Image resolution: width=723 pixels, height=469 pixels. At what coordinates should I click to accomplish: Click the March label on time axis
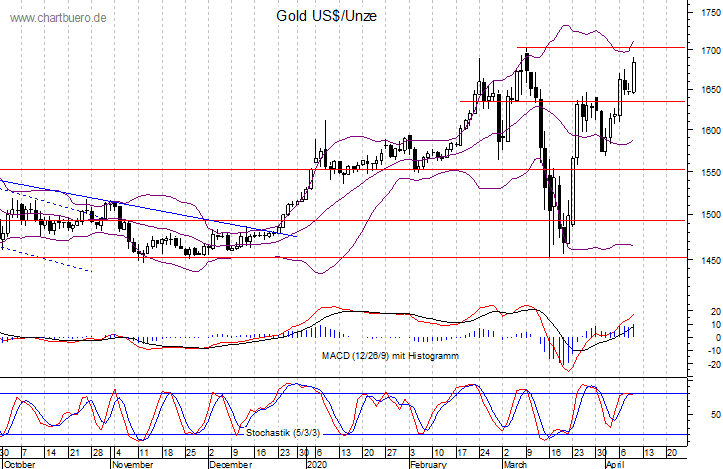point(516,464)
